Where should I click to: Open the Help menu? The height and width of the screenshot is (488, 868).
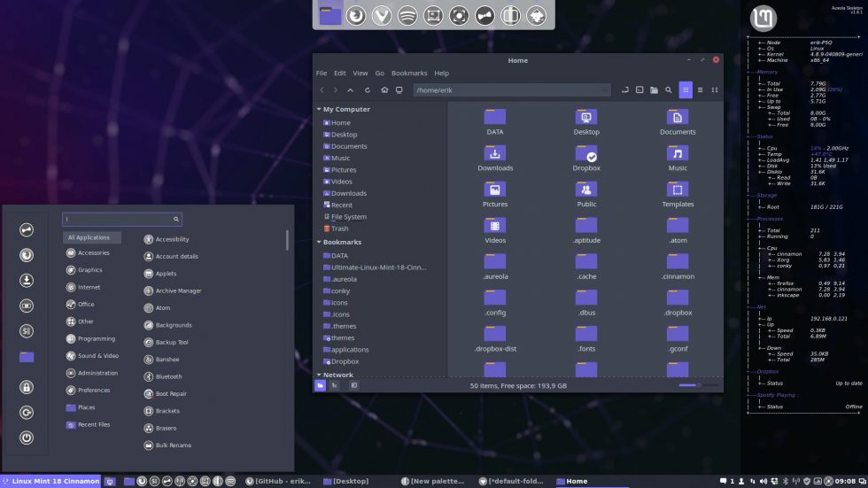[x=441, y=73]
